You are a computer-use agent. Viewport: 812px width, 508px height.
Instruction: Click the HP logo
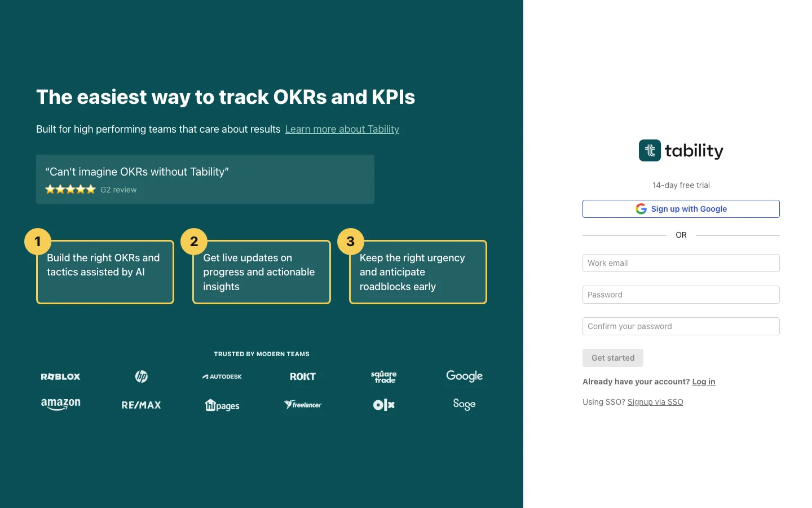tap(142, 376)
